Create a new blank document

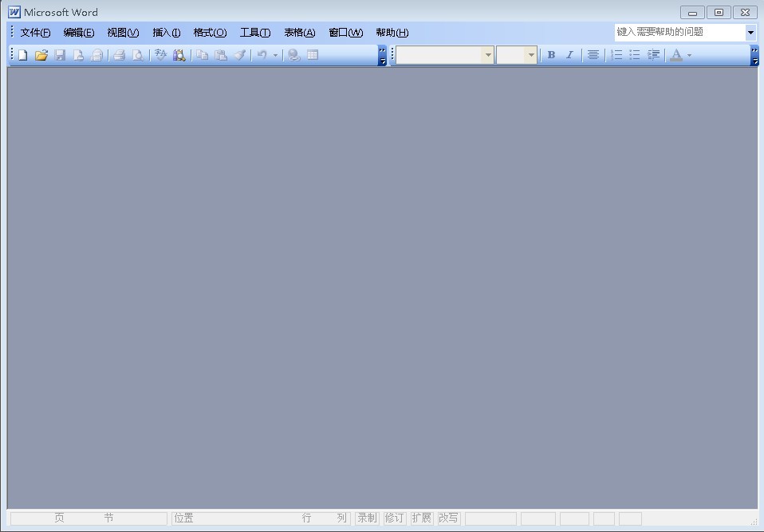tap(23, 55)
